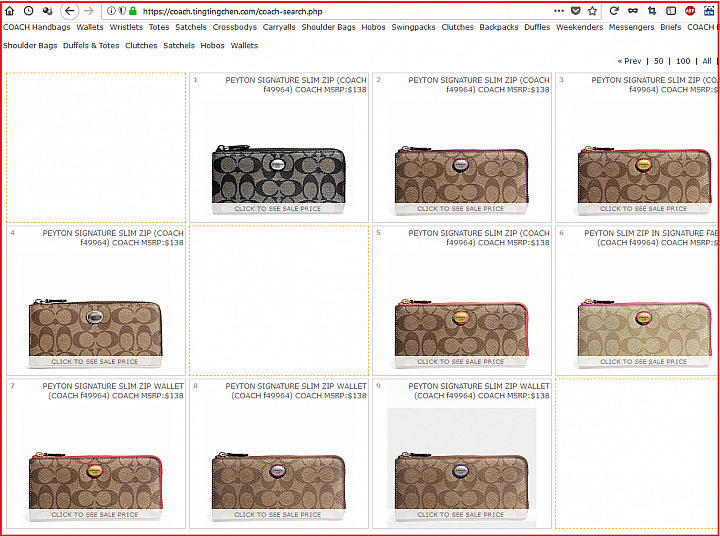The width and height of the screenshot is (720, 537).
Task: Show All items
Action: click(x=707, y=61)
